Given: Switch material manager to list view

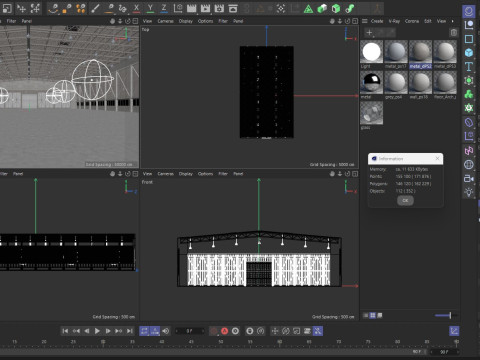Looking at the screenshot, I should click(x=365, y=315).
